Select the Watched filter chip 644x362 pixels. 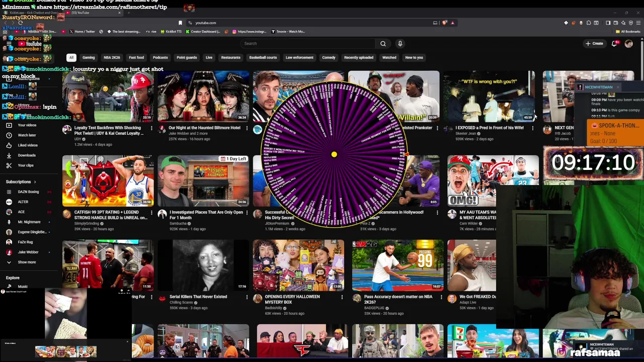[389, 57]
